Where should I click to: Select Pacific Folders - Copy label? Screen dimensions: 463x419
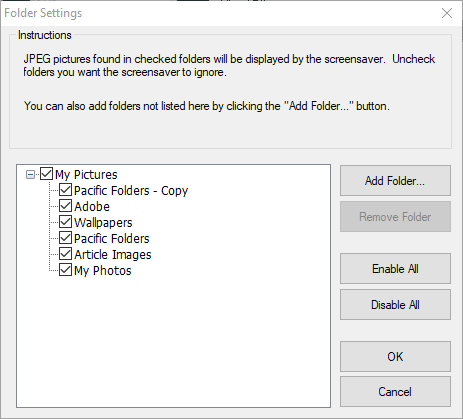pos(131,191)
